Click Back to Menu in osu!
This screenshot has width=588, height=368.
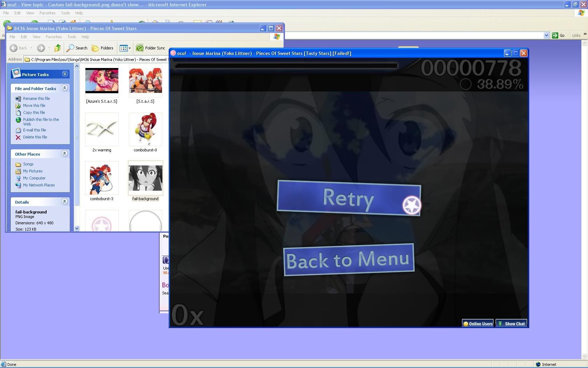[349, 260]
